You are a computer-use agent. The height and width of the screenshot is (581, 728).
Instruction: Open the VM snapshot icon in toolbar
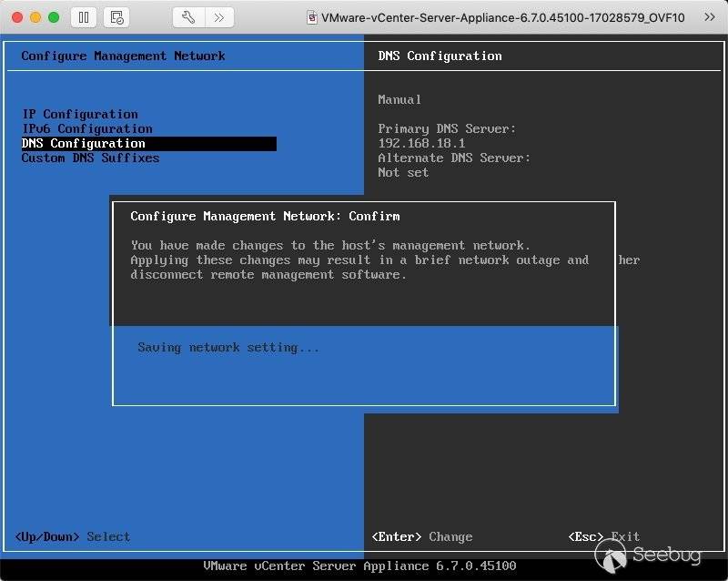[x=116, y=17]
